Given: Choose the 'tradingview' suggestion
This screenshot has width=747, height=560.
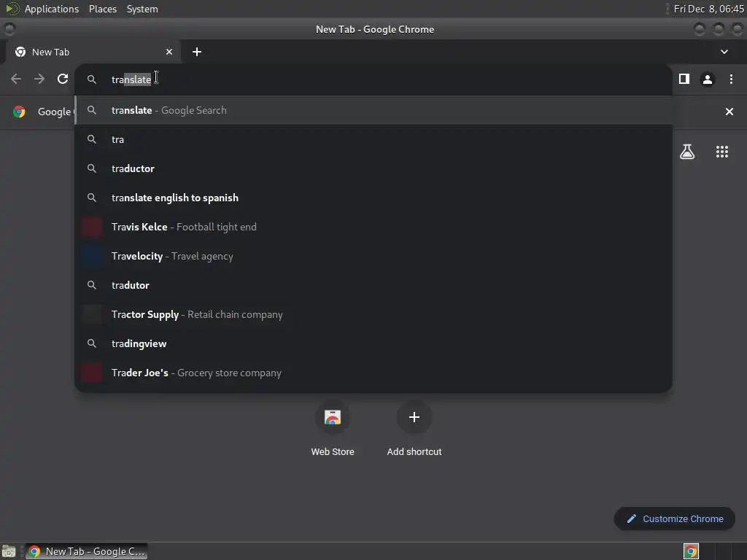Looking at the screenshot, I should pos(373,344).
